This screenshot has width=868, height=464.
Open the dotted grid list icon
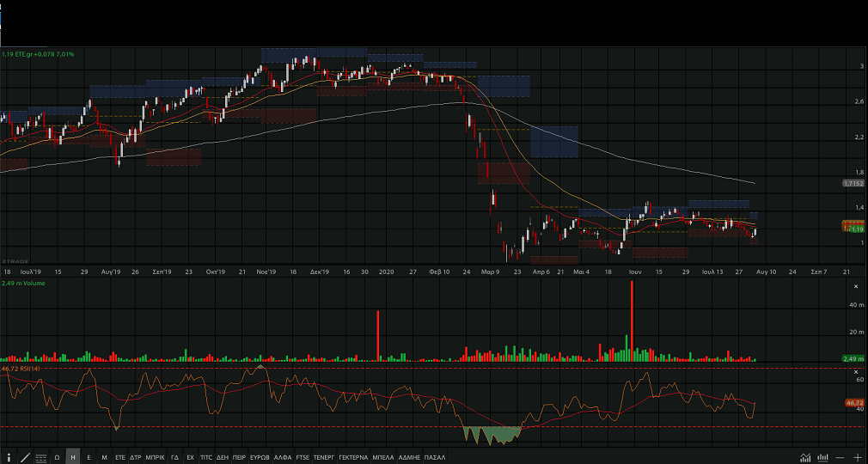tap(40, 457)
